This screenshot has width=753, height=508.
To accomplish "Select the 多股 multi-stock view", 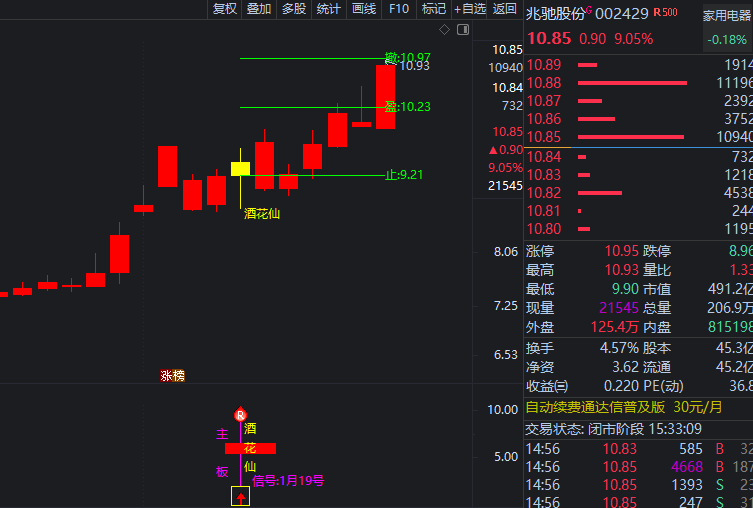I will point(293,9).
